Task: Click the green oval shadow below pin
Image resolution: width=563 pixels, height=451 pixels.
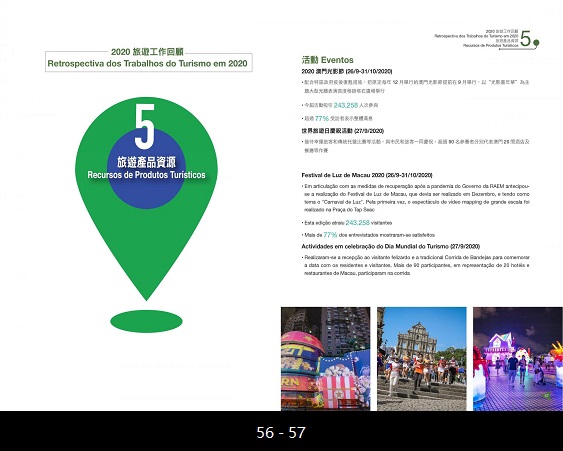Action: pyautogui.click(x=146, y=321)
